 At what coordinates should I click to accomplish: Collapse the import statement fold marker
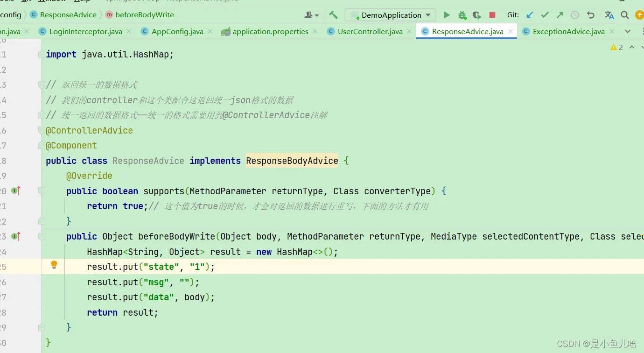[42, 55]
